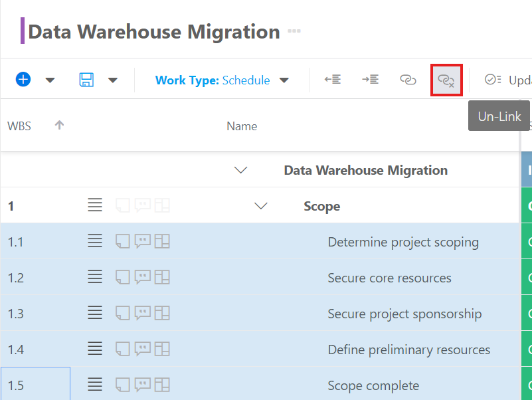Open the dropdown arrow next to add button
The height and width of the screenshot is (400, 532).
(x=50, y=80)
